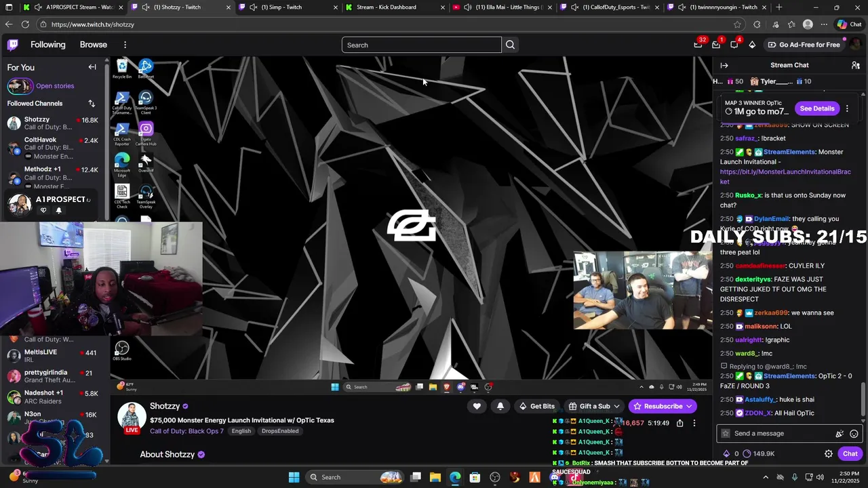This screenshot has width=868, height=488.
Task: Click Go Ad-Free for Free
Action: (x=804, y=45)
